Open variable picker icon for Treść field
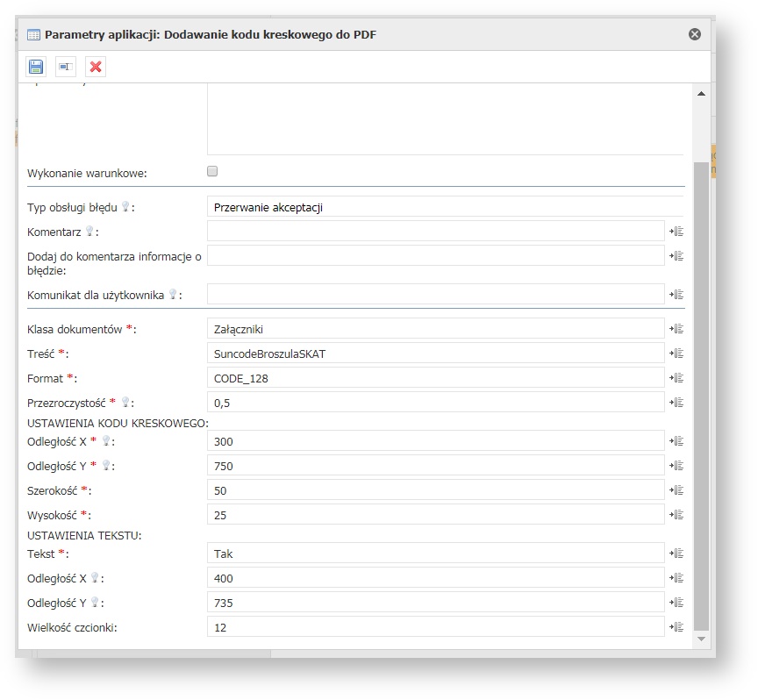 coord(676,354)
